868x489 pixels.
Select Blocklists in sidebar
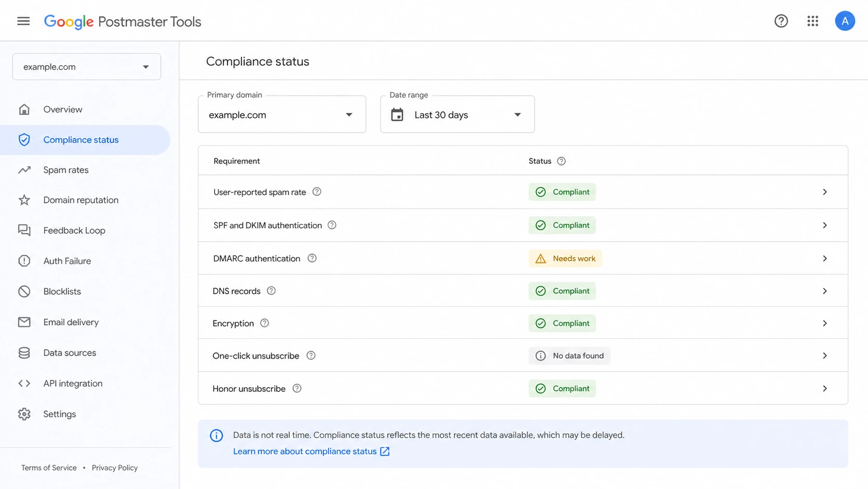(x=85, y=292)
